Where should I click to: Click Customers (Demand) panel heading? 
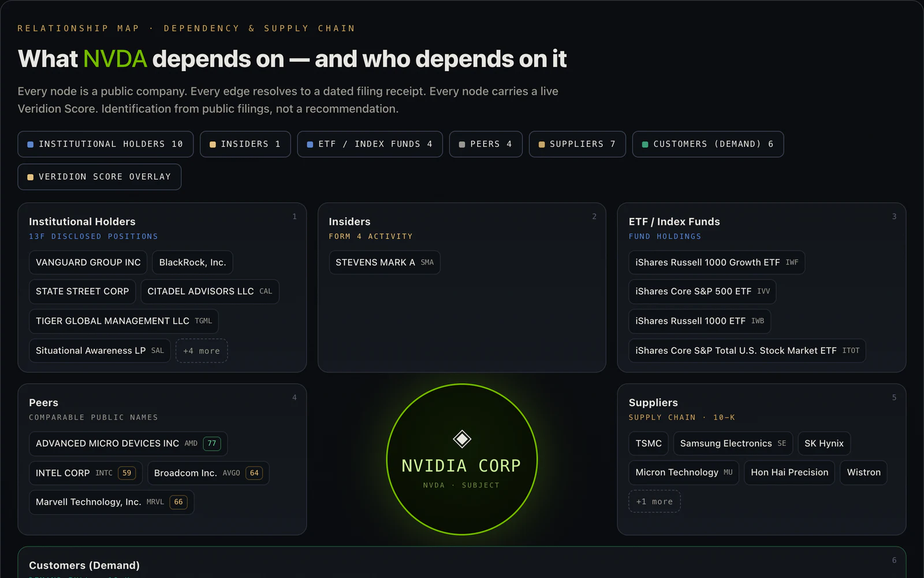coord(84,565)
